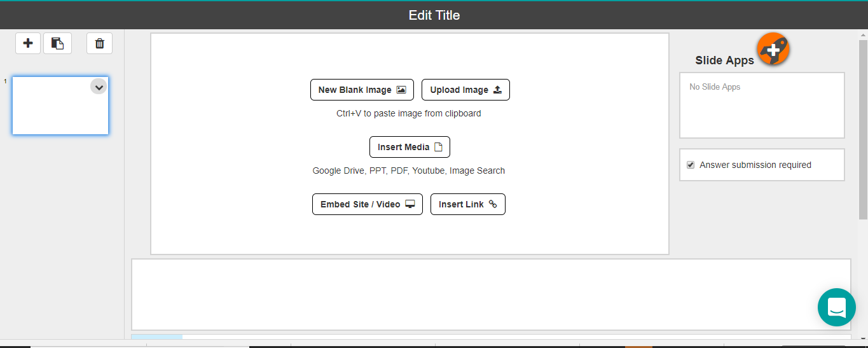Click New Blank Image button
The width and height of the screenshot is (868, 348).
[x=362, y=90]
